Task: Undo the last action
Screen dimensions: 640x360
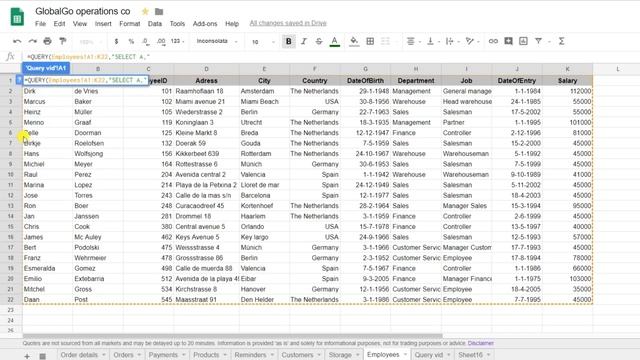Action: [17, 41]
